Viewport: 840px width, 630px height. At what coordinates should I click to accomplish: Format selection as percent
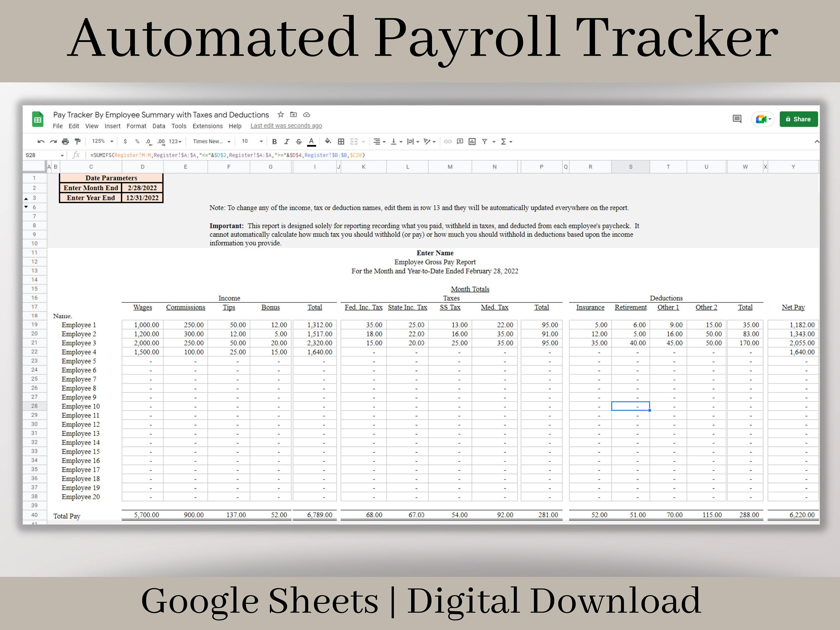click(x=137, y=142)
